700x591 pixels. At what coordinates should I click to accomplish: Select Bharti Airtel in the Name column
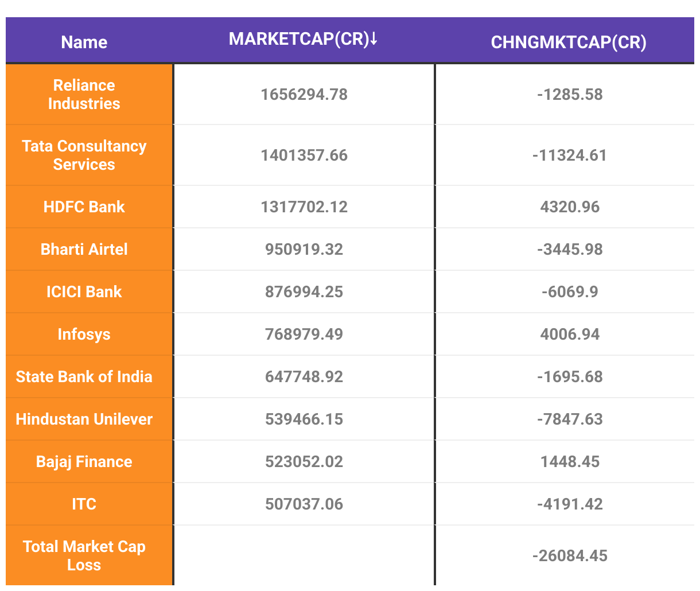click(x=84, y=249)
